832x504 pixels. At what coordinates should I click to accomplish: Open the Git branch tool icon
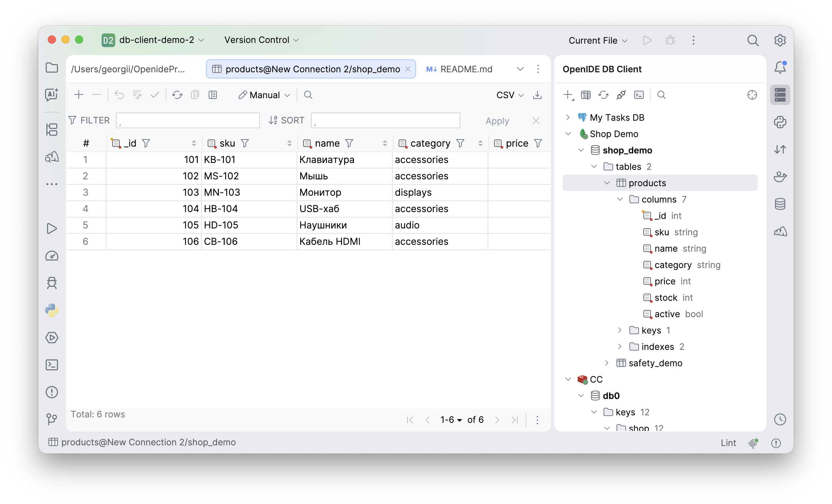(x=52, y=419)
